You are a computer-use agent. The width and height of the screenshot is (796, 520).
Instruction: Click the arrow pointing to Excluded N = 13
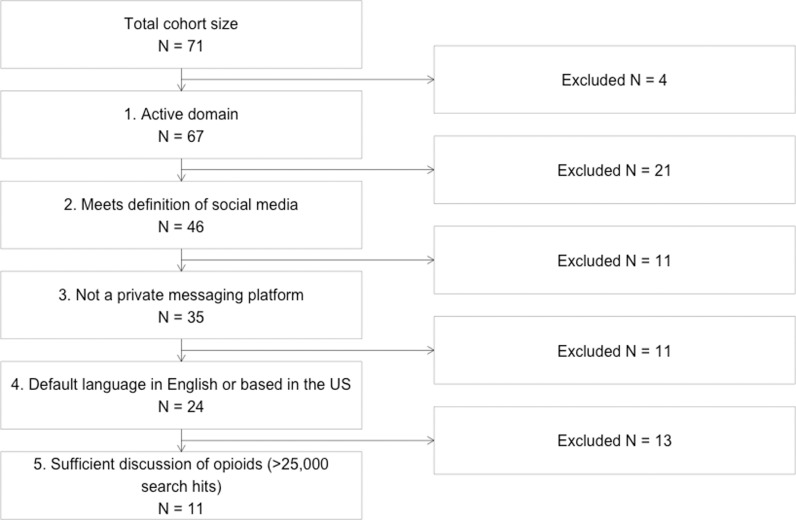click(308, 440)
